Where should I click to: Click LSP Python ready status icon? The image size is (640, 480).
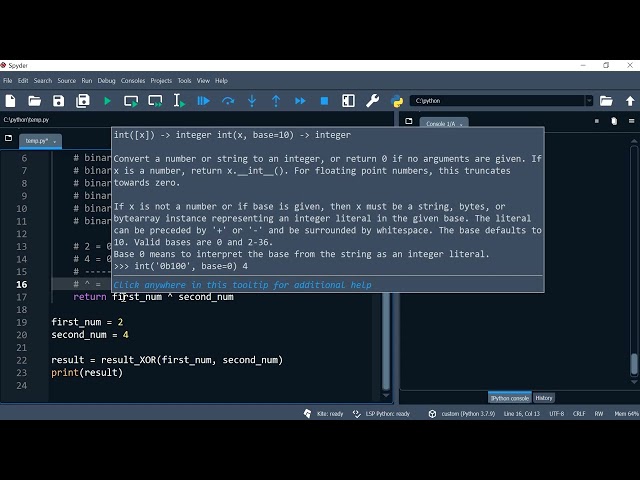click(356, 413)
